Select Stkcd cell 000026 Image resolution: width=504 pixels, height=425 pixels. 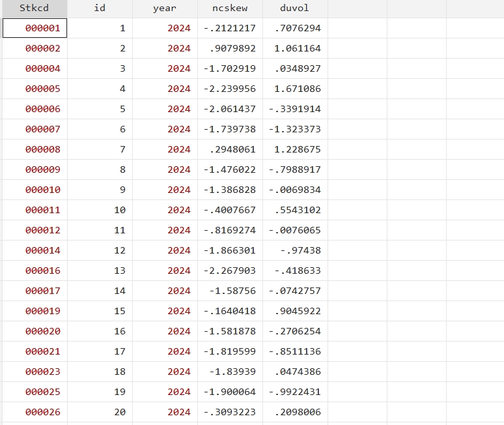tap(35, 412)
